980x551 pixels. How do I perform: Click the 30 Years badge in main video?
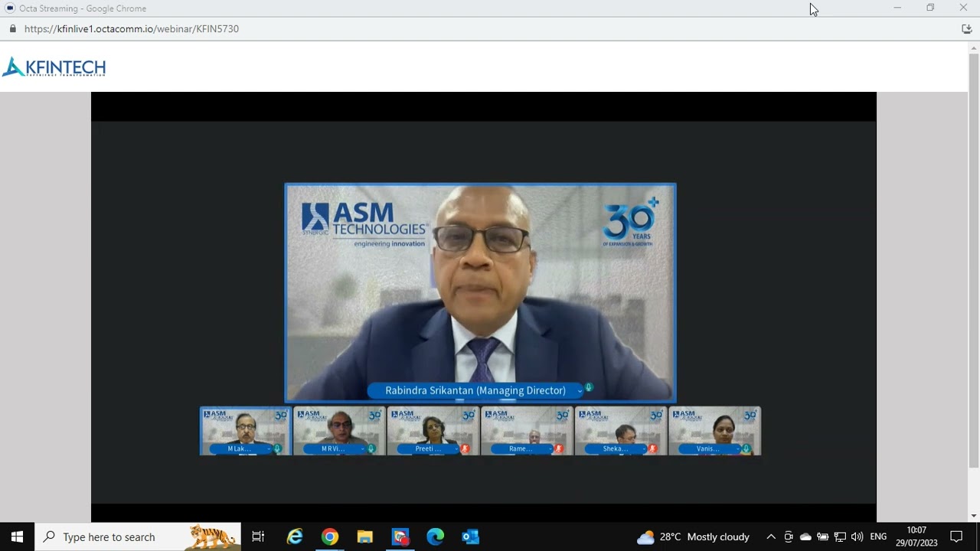pyautogui.click(x=631, y=222)
